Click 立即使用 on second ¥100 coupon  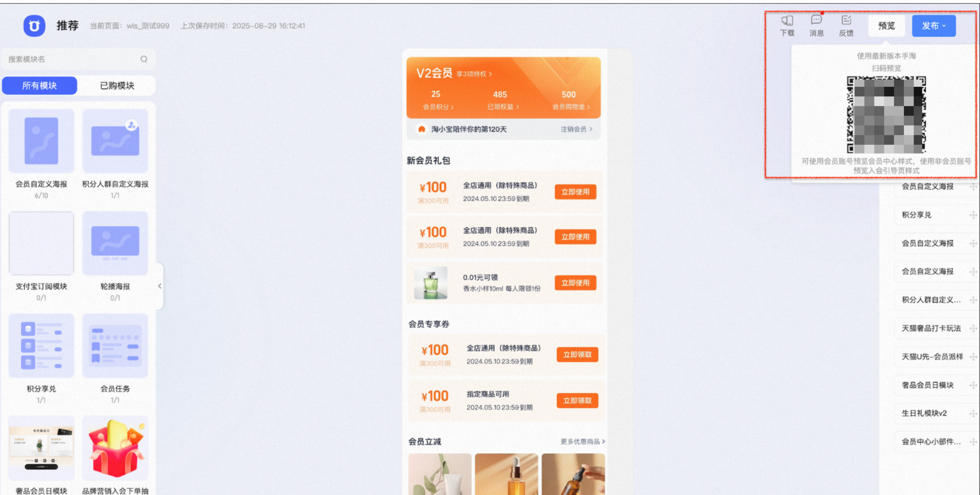[x=575, y=237]
